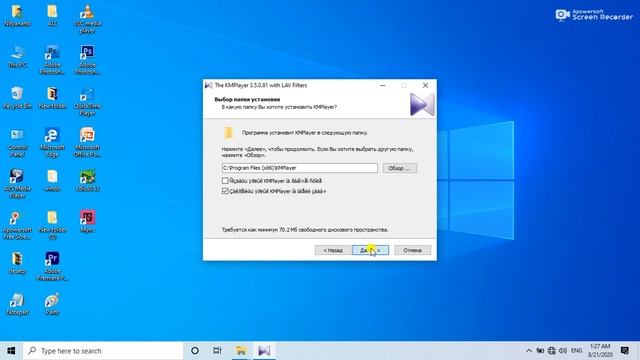This screenshot has width=640, height=360.
Task: Open the network icon in system tray
Action: [x=551, y=351]
